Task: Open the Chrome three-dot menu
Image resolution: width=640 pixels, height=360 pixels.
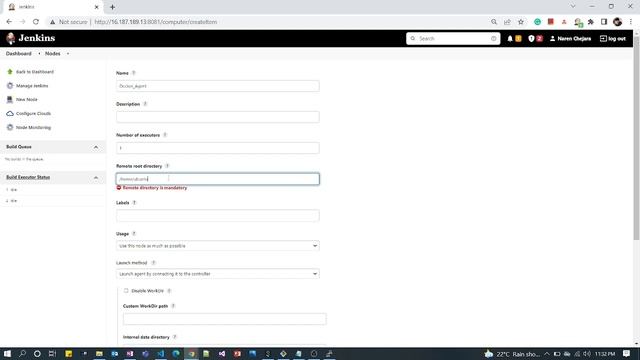Action: 631,22
